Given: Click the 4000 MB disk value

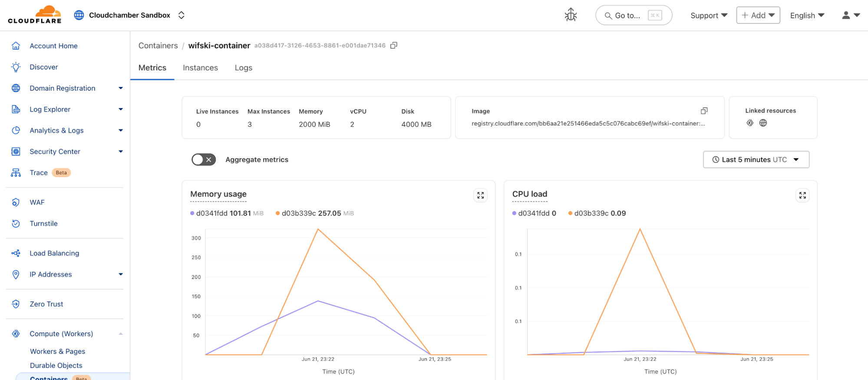Looking at the screenshot, I should tap(416, 124).
